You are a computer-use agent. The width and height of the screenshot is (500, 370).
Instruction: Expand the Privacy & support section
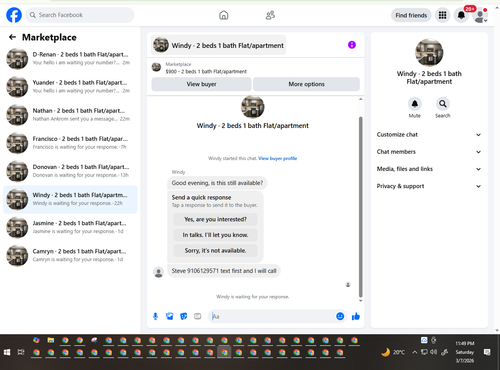pos(429,186)
